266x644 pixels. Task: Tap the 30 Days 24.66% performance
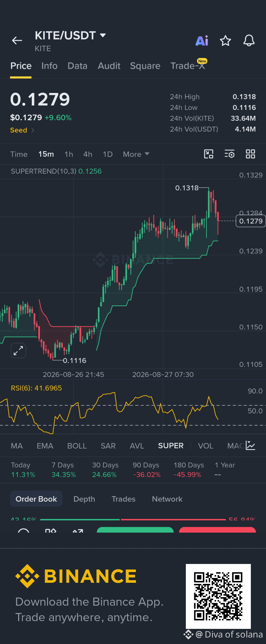tap(105, 470)
